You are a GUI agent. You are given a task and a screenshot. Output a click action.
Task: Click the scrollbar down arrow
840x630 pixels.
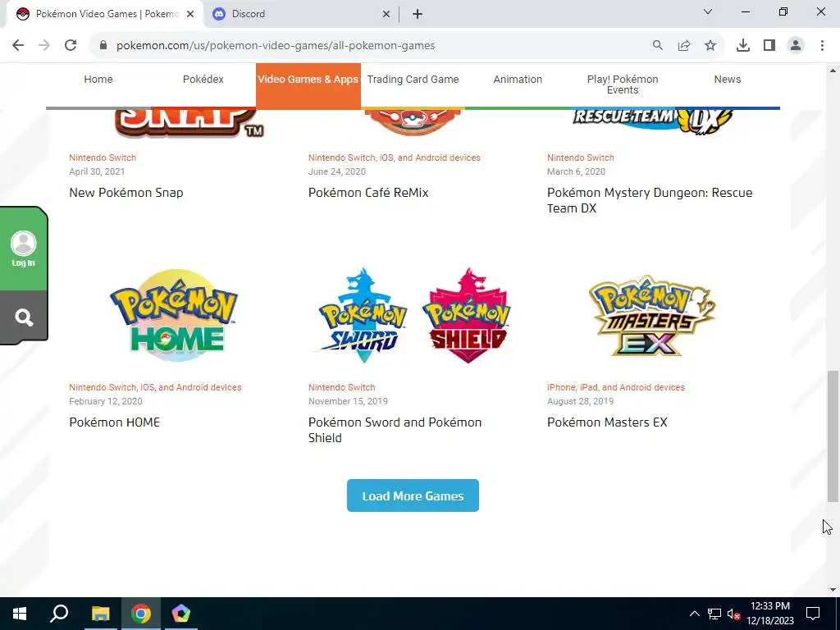833,590
